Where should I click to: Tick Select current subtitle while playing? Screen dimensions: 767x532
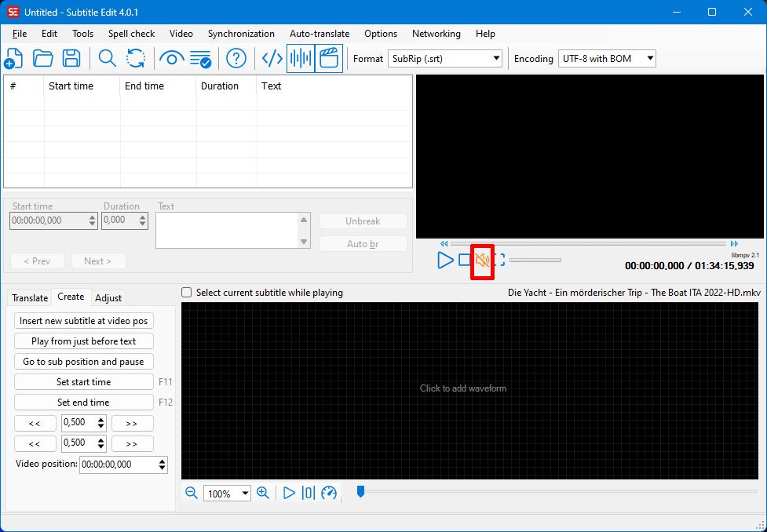click(186, 293)
